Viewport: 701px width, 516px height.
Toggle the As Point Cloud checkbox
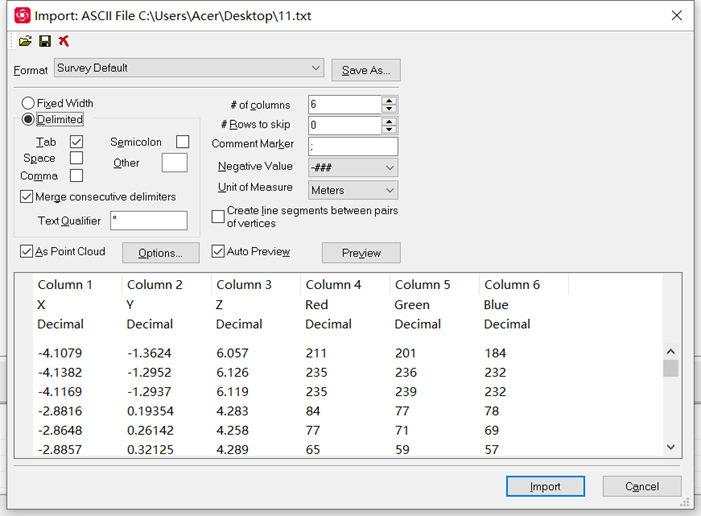coord(27,252)
